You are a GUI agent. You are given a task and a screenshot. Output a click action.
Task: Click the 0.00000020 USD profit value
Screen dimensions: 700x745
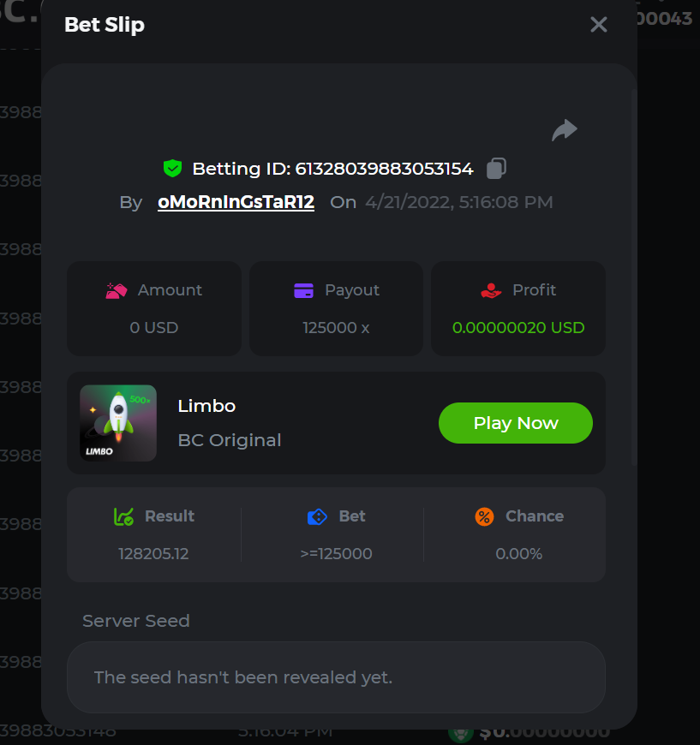coord(518,327)
